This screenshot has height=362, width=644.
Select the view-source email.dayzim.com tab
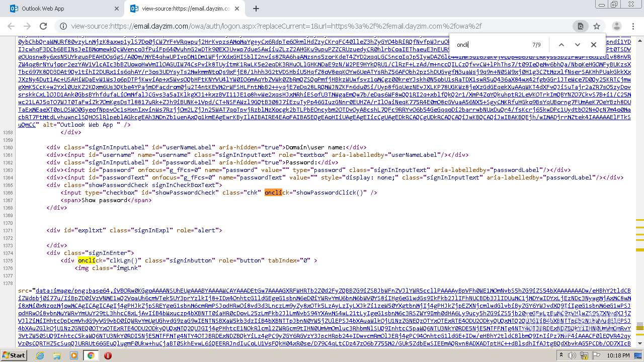(184, 9)
